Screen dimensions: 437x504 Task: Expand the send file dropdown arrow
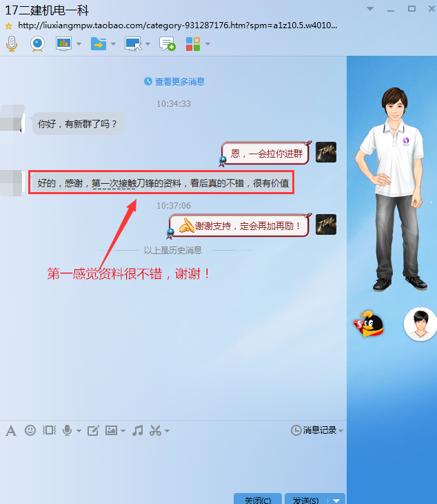pos(113,43)
